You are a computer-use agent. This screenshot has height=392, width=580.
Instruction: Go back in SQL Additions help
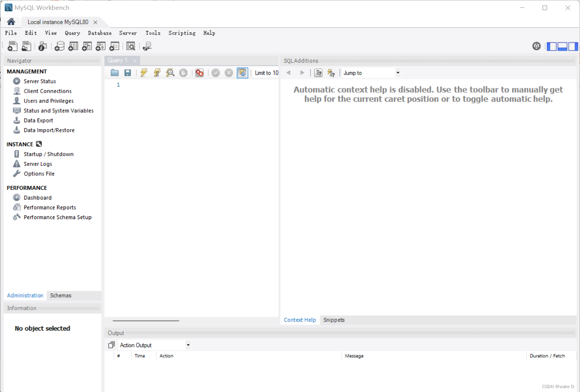[289, 73]
